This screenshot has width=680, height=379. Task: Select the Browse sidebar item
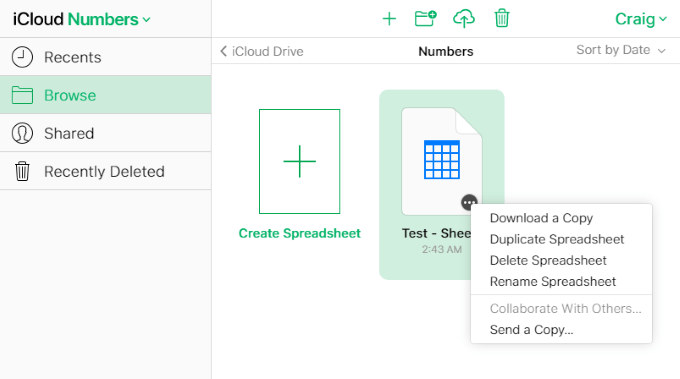[x=105, y=95]
